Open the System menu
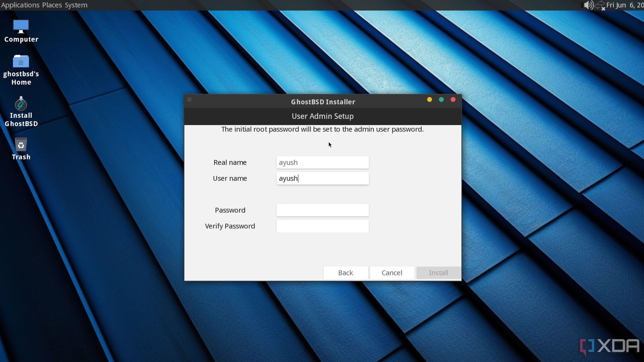The image size is (644, 362). (76, 5)
